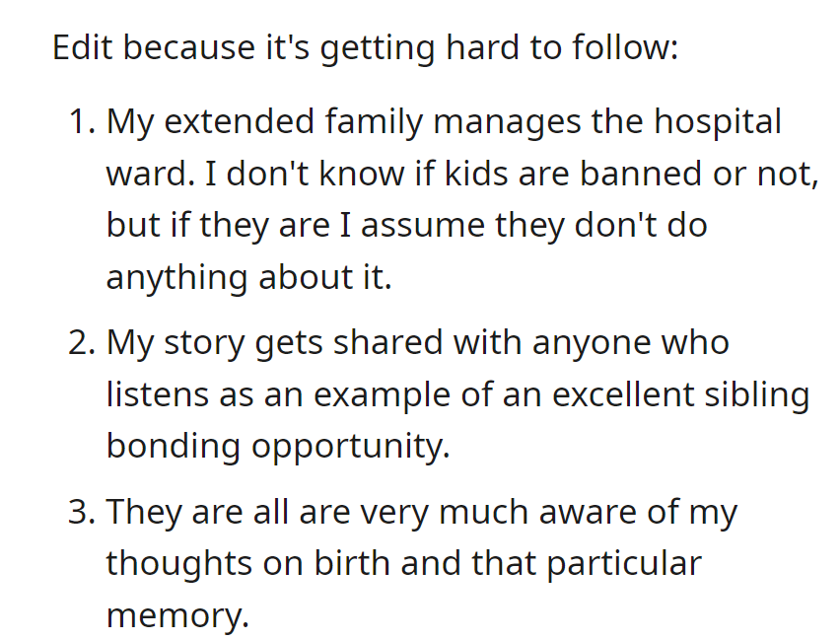Click the phrase 'don't do' in the first item
The image size is (840, 640).
[641, 225]
